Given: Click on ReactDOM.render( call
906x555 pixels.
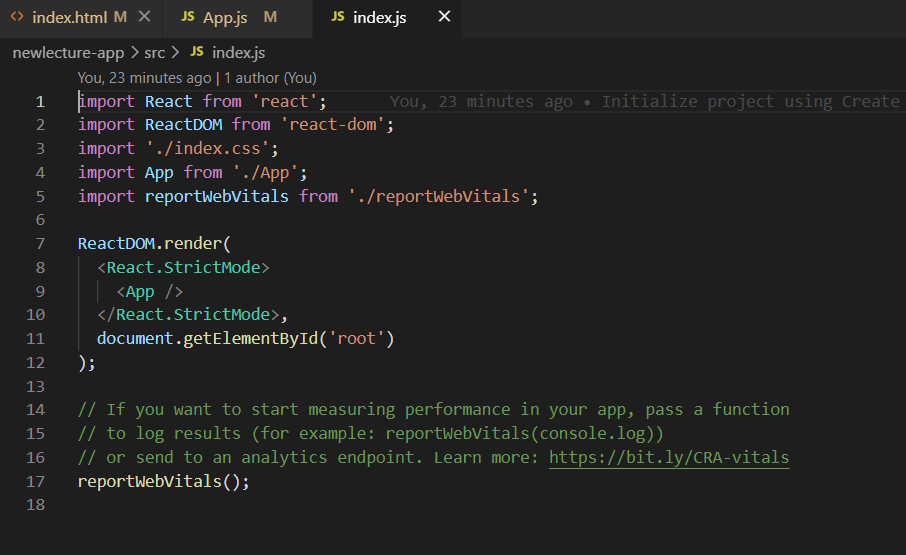Looking at the screenshot, I should point(154,244).
